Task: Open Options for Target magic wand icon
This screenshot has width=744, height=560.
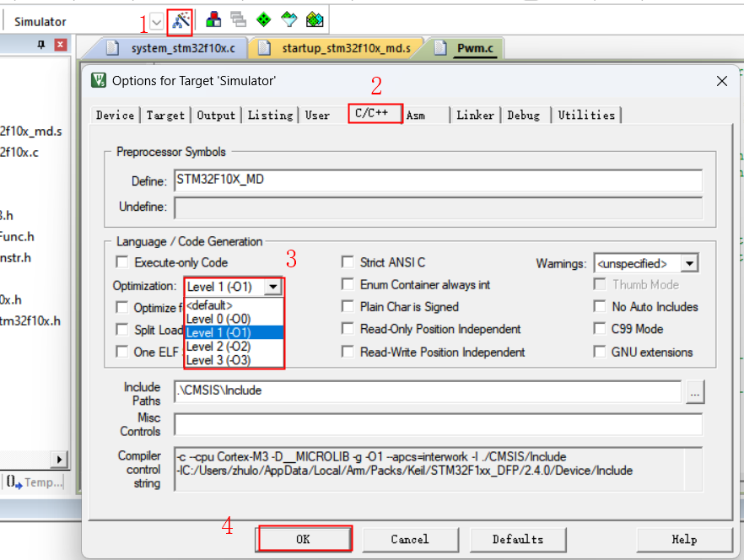Action: 181,19
